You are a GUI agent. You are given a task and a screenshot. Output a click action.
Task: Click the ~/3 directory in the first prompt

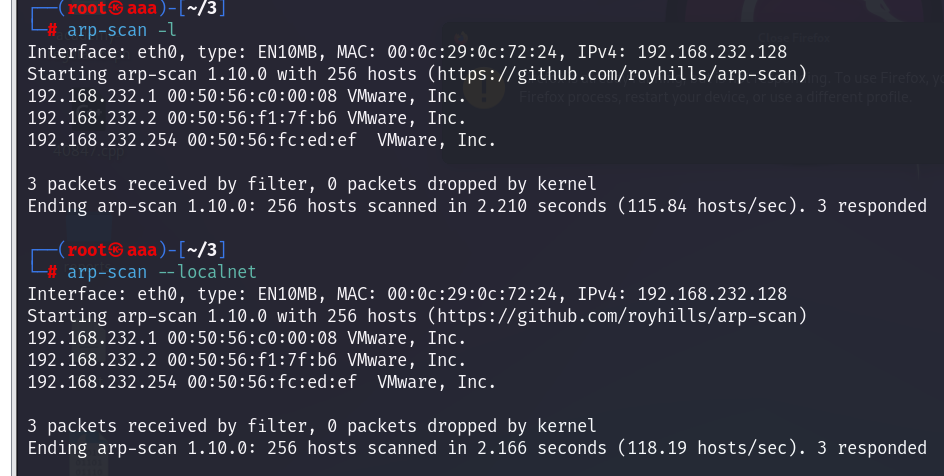[202, 8]
